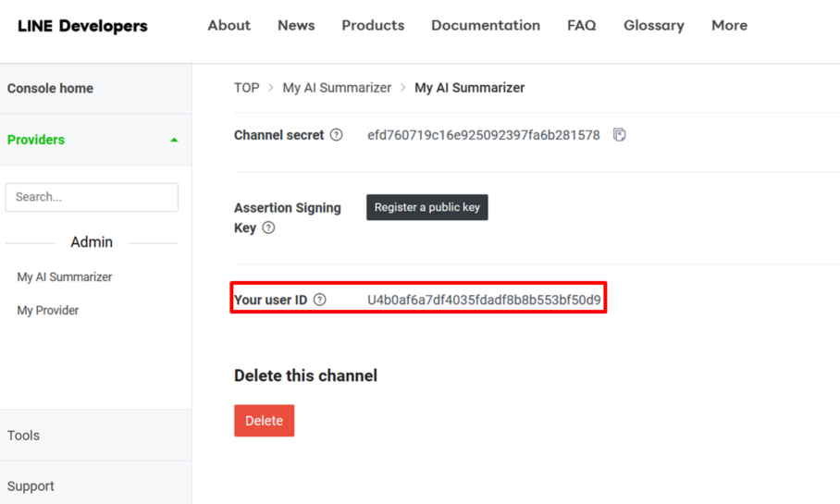840x504 pixels.
Task: Click the sidebar Search input field
Action: click(x=92, y=197)
